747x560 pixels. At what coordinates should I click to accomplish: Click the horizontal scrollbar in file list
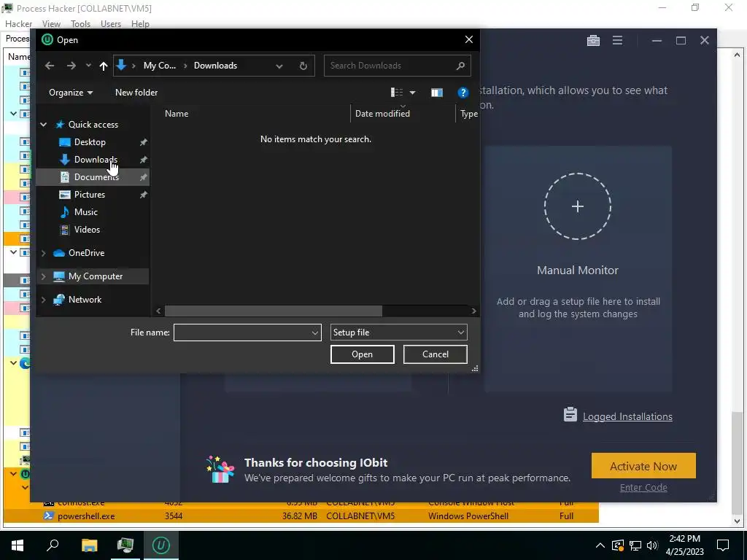point(273,311)
